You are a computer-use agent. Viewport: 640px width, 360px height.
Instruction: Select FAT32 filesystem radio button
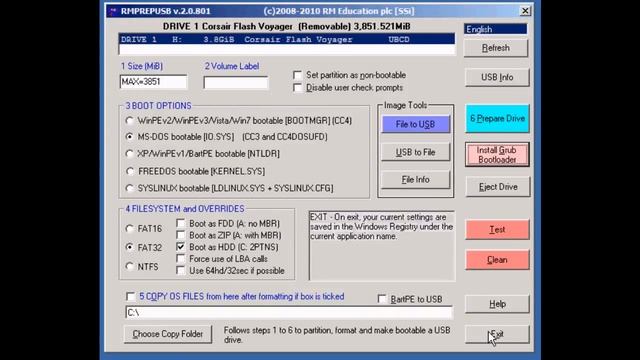tap(130, 247)
